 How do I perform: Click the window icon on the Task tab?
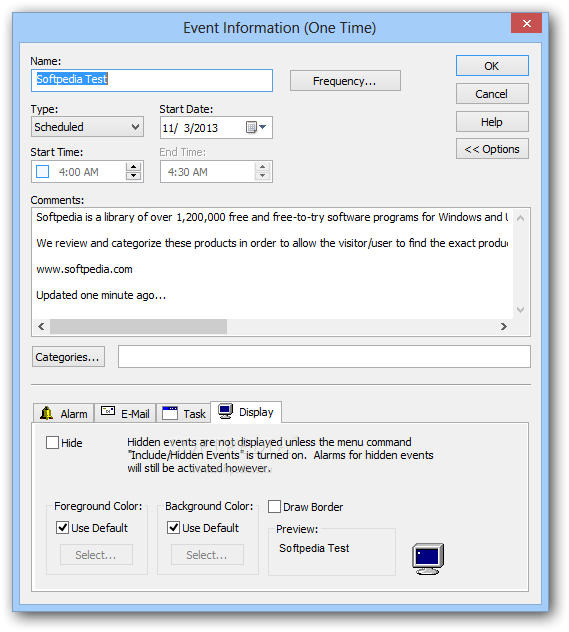click(x=170, y=413)
